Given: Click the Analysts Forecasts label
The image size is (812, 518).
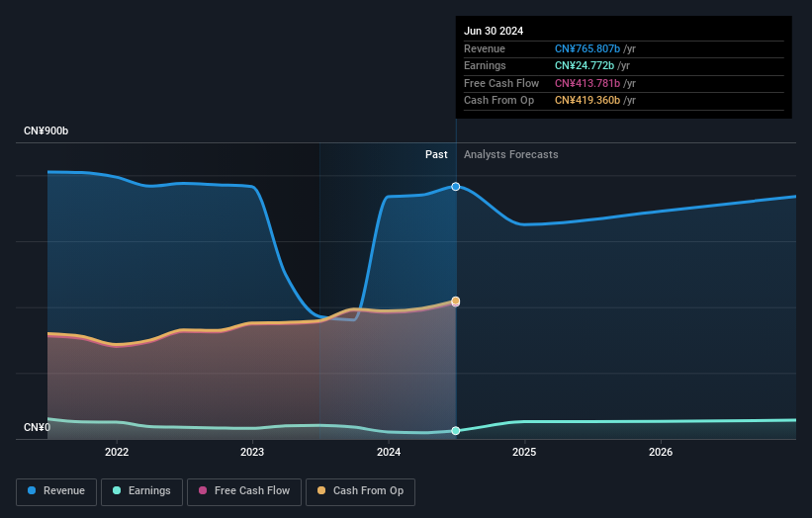Looking at the screenshot, I should pos(511,154).
